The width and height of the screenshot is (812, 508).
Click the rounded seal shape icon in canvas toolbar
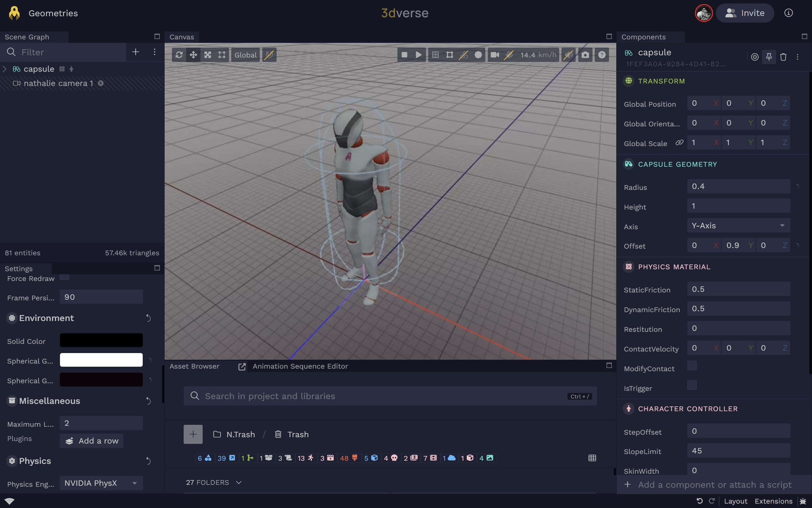(478, 55)
